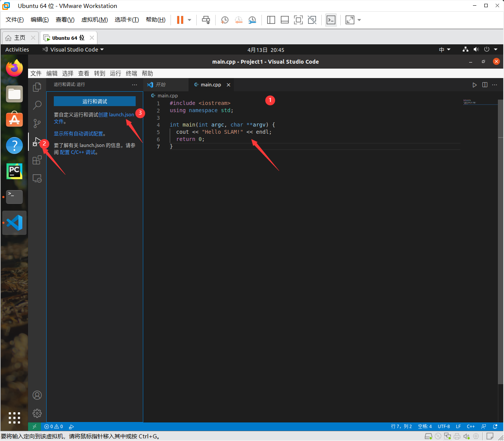Screen dimensions: 504x441
Task: Launch Firefox from the Ubuntu dock
Action: tap(14, 68)
